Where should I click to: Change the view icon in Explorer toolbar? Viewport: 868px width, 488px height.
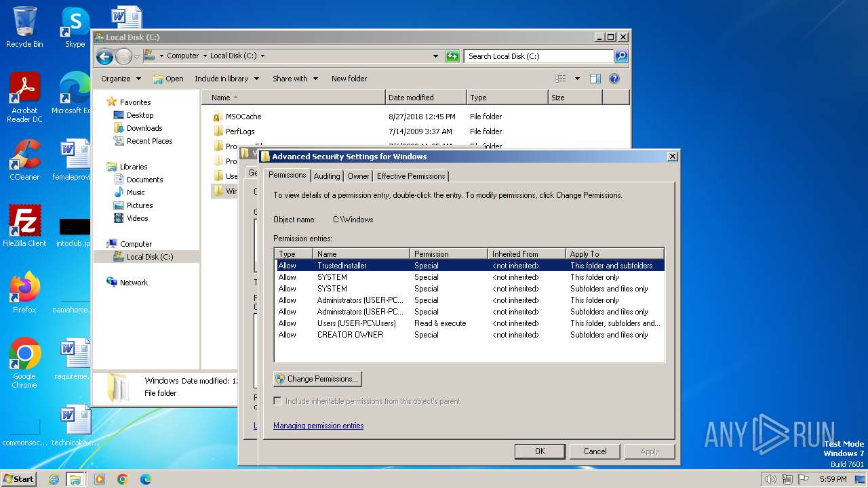pyautogui.click(x=560, y=79)
